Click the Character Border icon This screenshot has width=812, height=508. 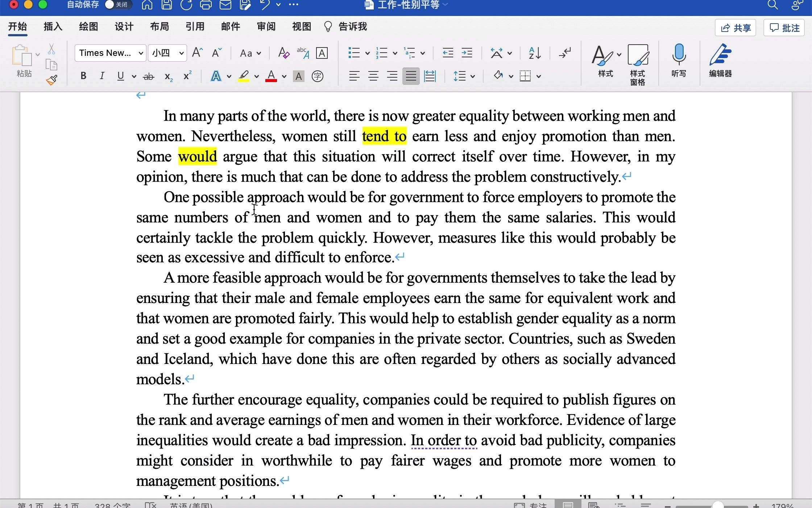[x=322, y=53]
